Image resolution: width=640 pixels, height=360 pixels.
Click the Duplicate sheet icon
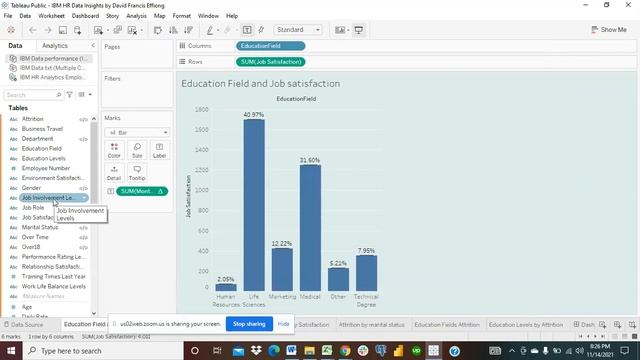[118, 30]
